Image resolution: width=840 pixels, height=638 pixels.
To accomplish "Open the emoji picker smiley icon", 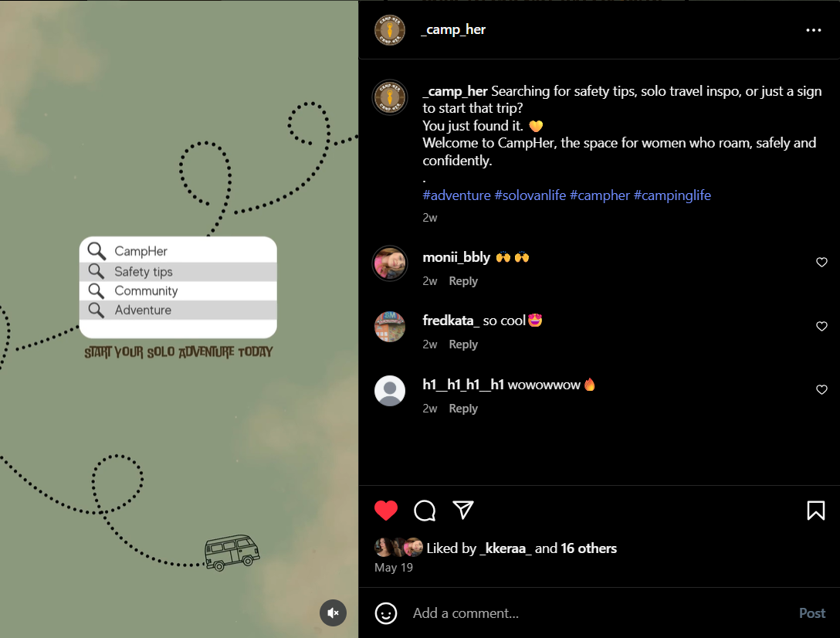I will [386, 613].
